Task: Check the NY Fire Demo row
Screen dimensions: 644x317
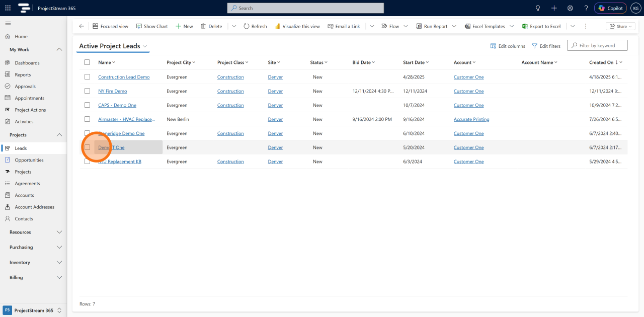Action: (x=87, y=91)
